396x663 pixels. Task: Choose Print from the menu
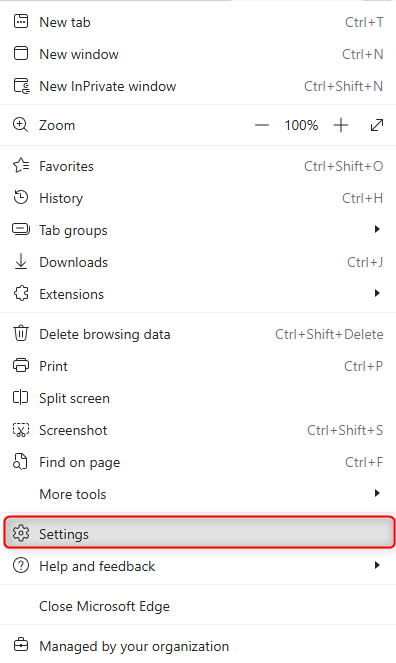[198, 366]
